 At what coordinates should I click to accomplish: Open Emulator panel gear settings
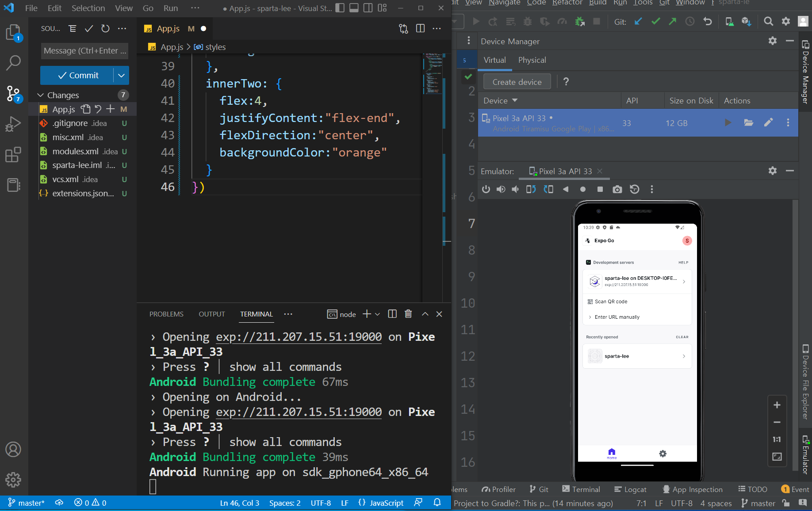tap(772, 171)
